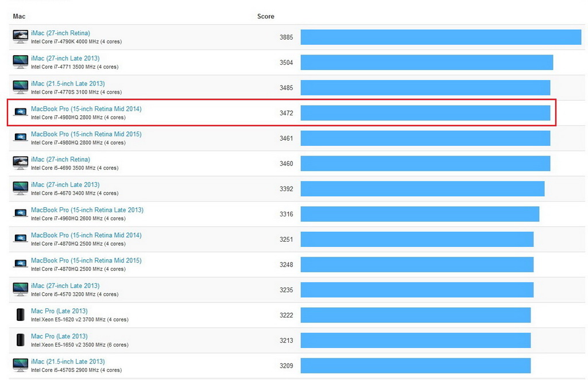Click the MacBook icon in the 3251 score row
This screenshot has height=380, width=588.
(20, 238)
